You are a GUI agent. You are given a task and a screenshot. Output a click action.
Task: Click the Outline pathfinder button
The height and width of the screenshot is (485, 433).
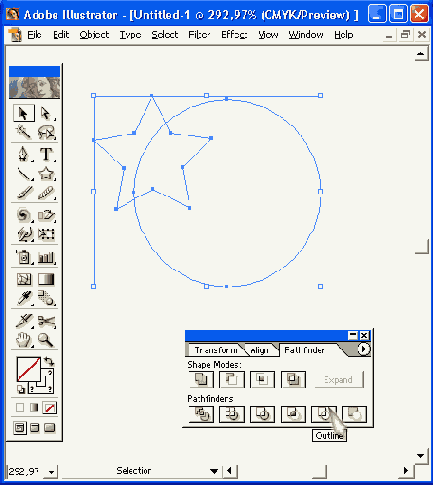point(324,414)
